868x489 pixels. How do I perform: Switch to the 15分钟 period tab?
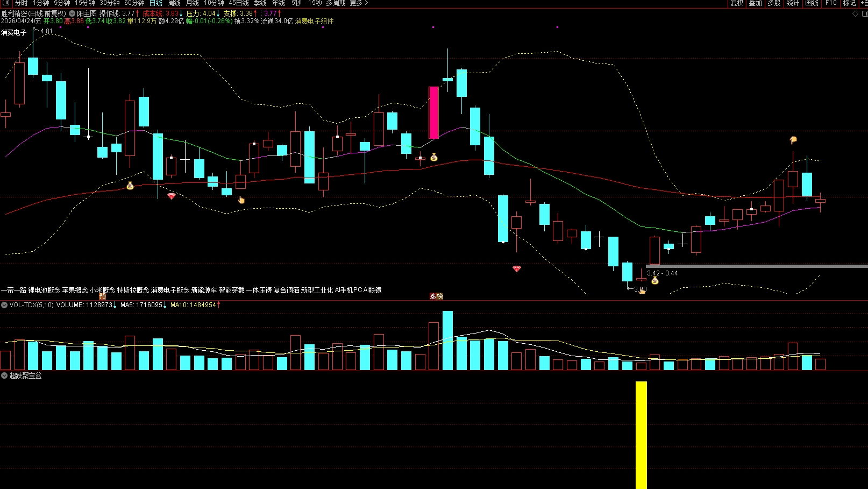click(85, 3)
